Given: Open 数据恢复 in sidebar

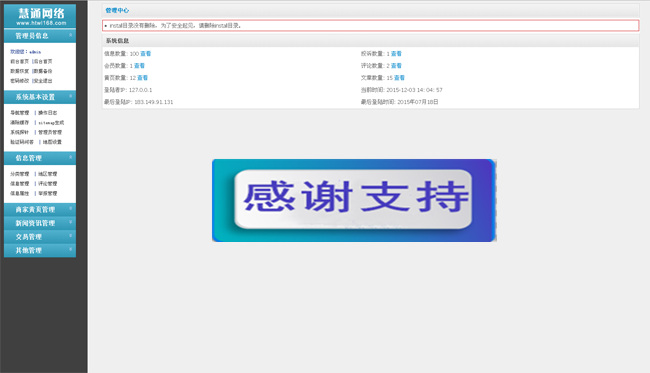Looking at the screenshot, I should (19, 71).
